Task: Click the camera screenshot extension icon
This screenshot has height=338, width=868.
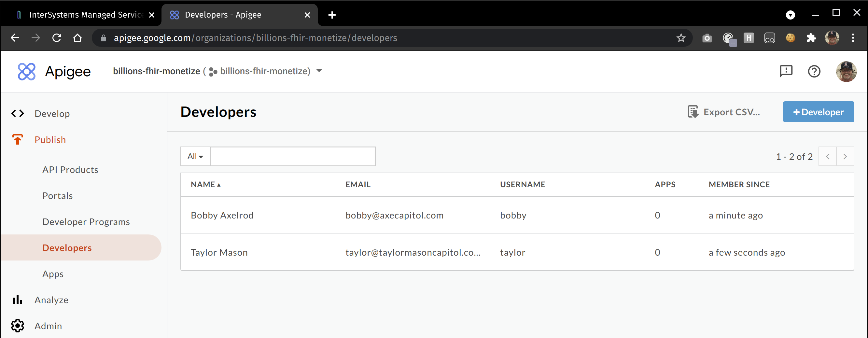Action: tap(707, 38)
